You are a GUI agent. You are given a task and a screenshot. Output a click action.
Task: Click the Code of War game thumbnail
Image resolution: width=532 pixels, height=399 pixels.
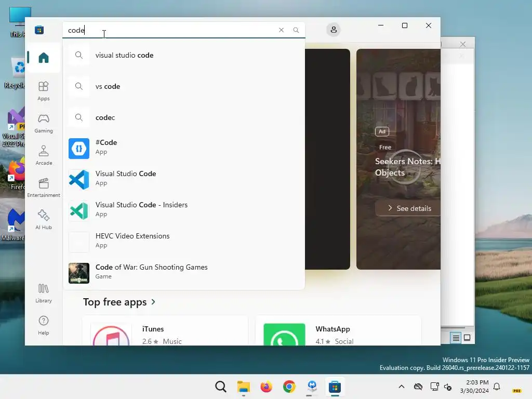pos(79,273)
